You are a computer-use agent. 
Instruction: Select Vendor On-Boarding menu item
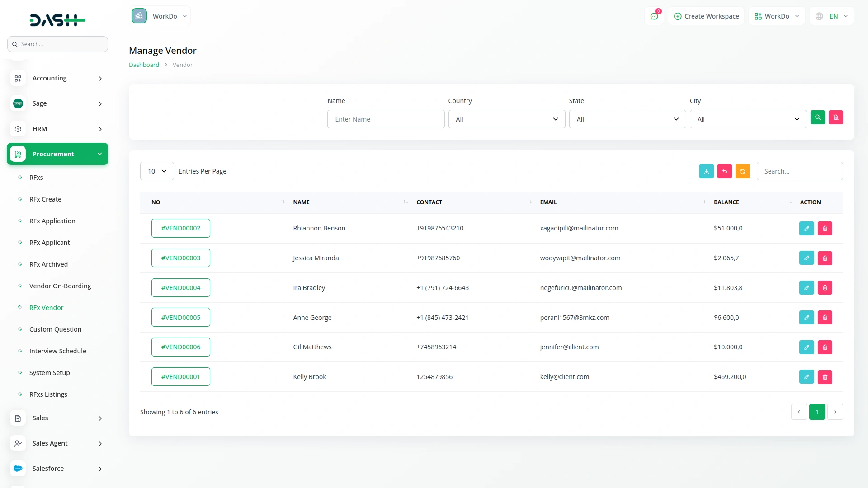[60, 286]
